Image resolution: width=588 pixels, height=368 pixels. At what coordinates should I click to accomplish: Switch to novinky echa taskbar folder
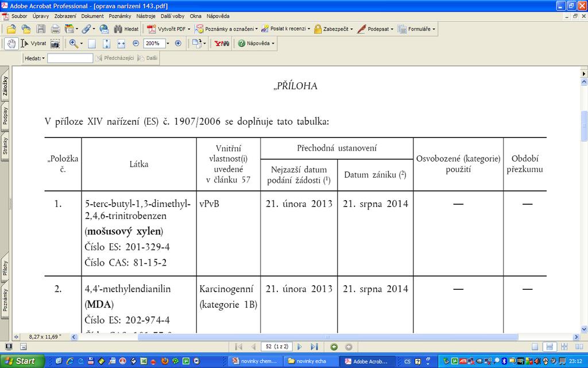point(311,361)
